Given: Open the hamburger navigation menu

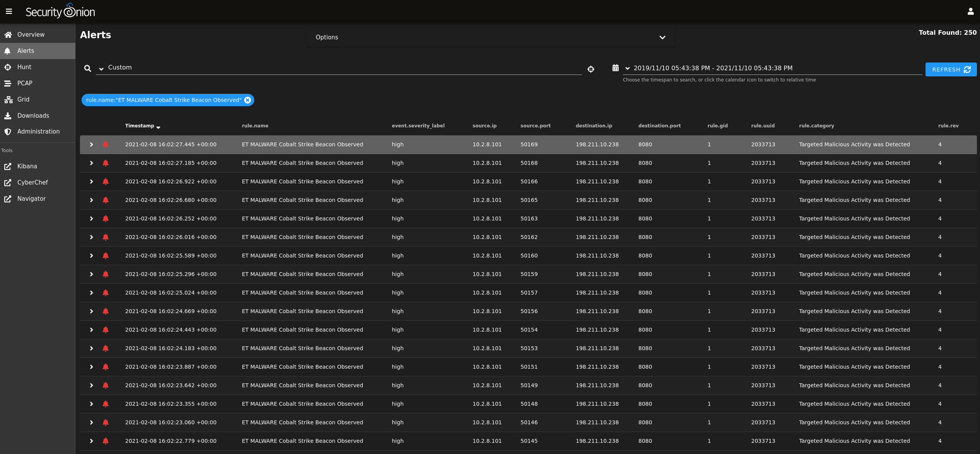Looking at the screenshot, I should [9, 12].
